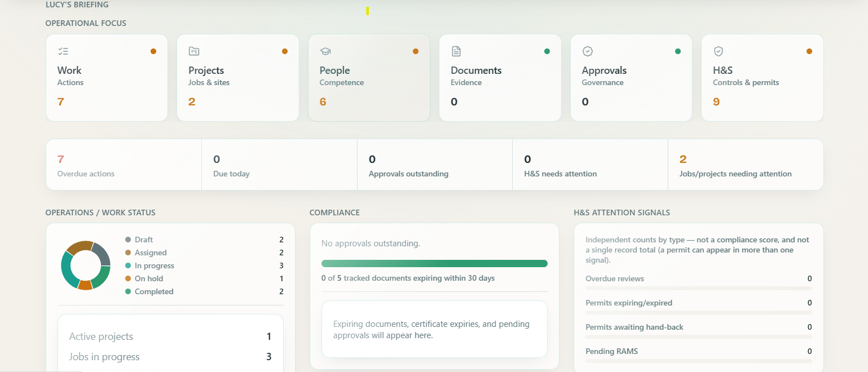Viewport: 868px width, 372px height.
Task: Click the Assigned legend brown dot
Action: (128, 253)
